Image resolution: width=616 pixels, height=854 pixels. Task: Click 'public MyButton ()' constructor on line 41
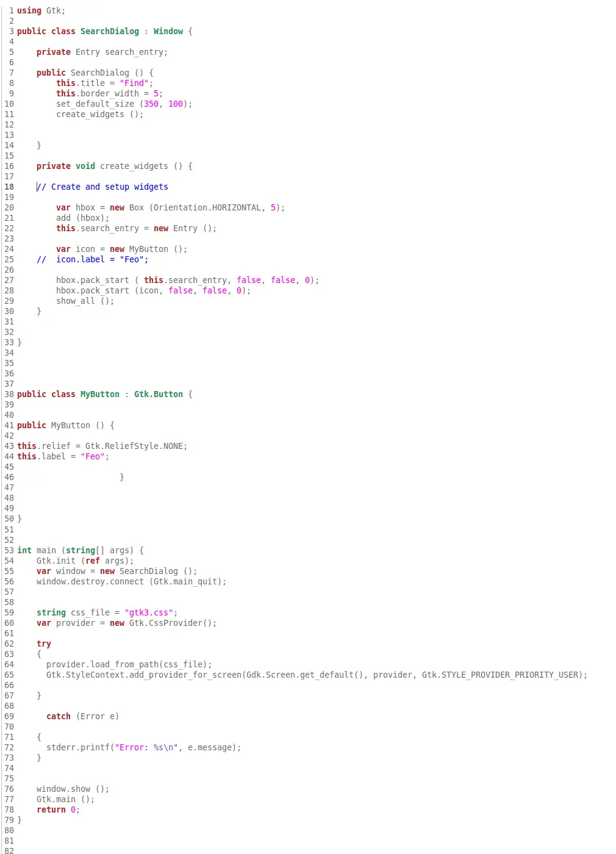tap(61, 425)
